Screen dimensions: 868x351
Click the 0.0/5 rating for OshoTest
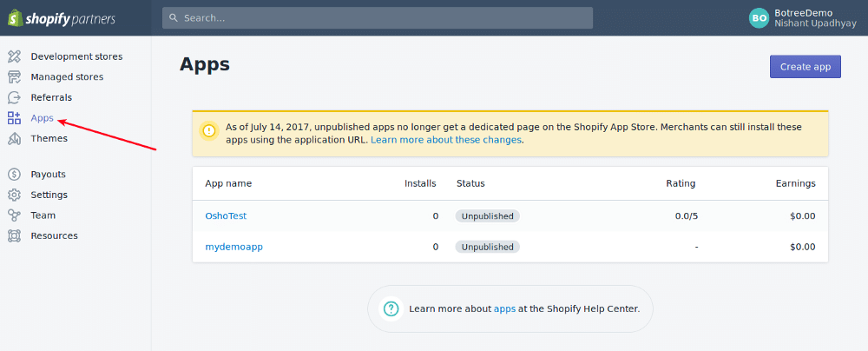click(x=687, y=216)
